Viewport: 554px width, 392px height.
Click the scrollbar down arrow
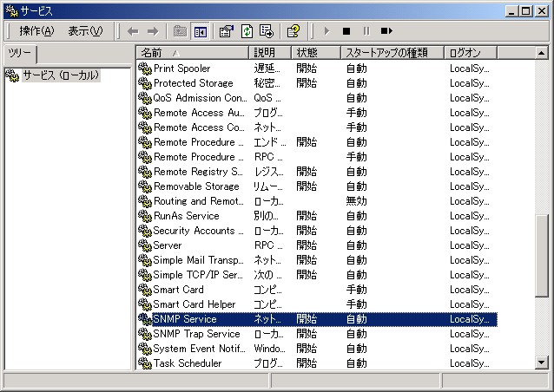tap(542, 362)
